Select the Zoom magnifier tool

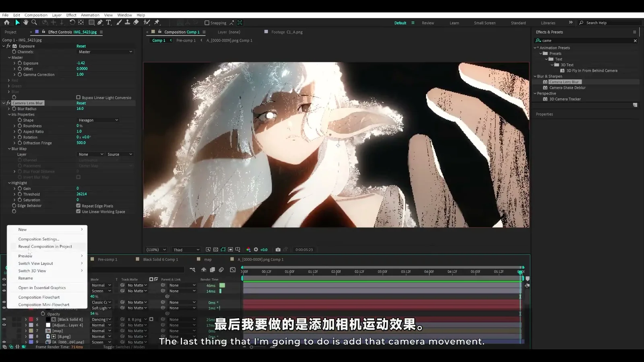pos(34,23)
